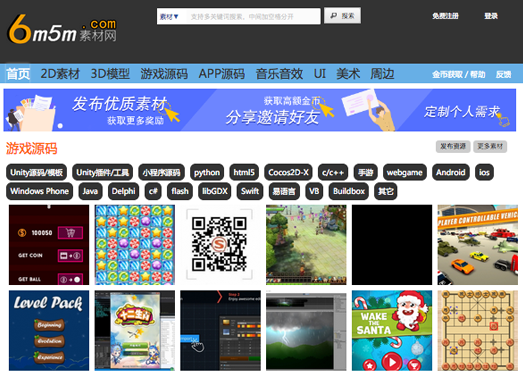Open the 金币获取 / 帮助 link

coord(459,74)
